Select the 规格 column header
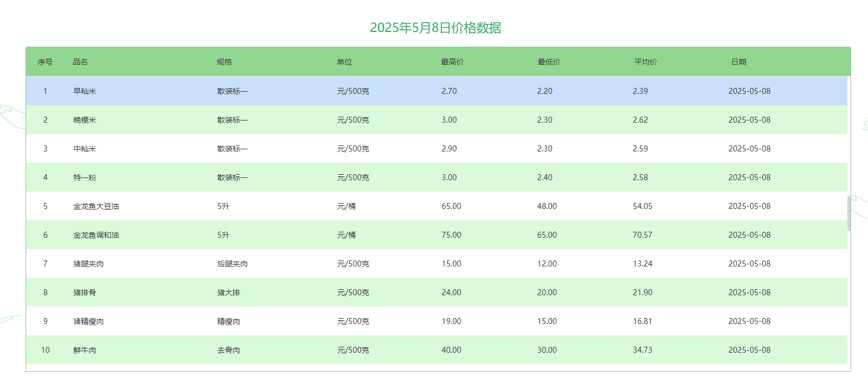The image size is (868, 381). coord(224,62)
